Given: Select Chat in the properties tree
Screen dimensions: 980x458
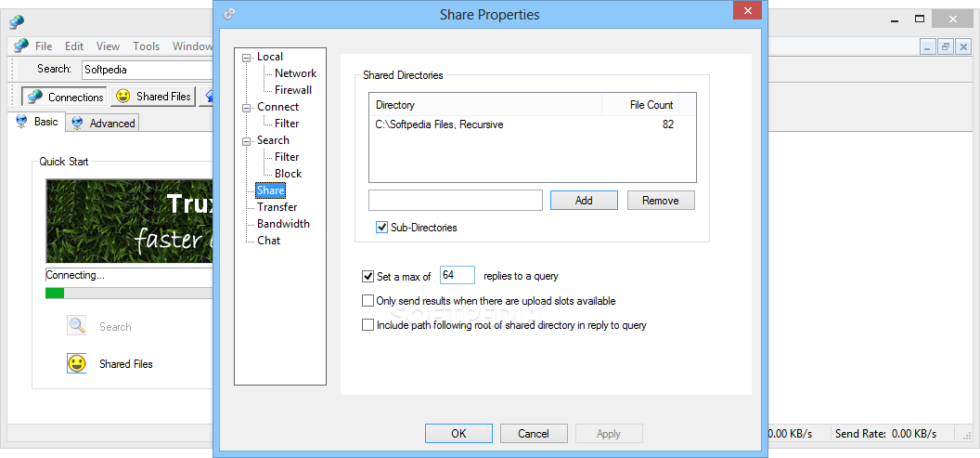Looking at the screenshot, I should 269,241.
